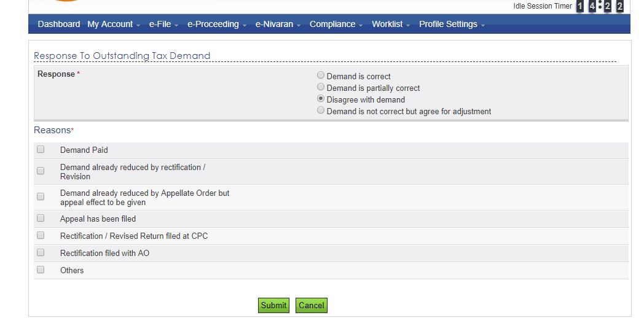Screen dimensions: 644x318
Task: Open the e-File dropdown menu
Action: click(163, 24)
